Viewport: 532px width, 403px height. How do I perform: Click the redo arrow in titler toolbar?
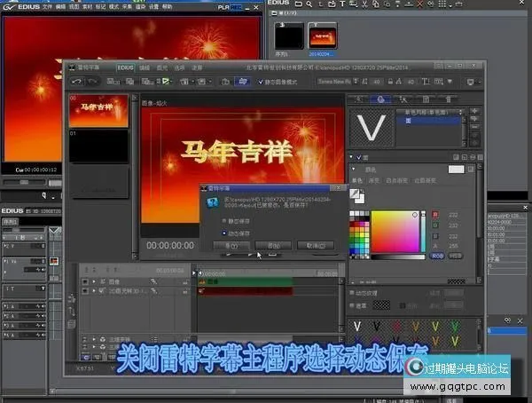[95, 81]
